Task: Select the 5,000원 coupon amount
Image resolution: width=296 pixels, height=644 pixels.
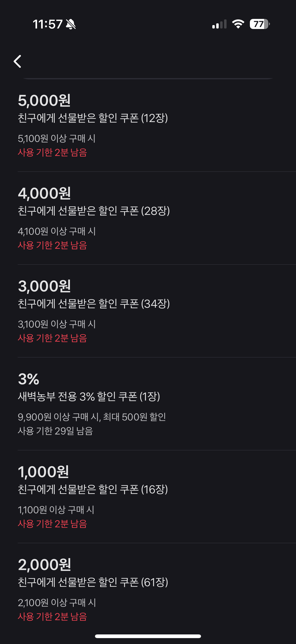Action: coord(44,100)
